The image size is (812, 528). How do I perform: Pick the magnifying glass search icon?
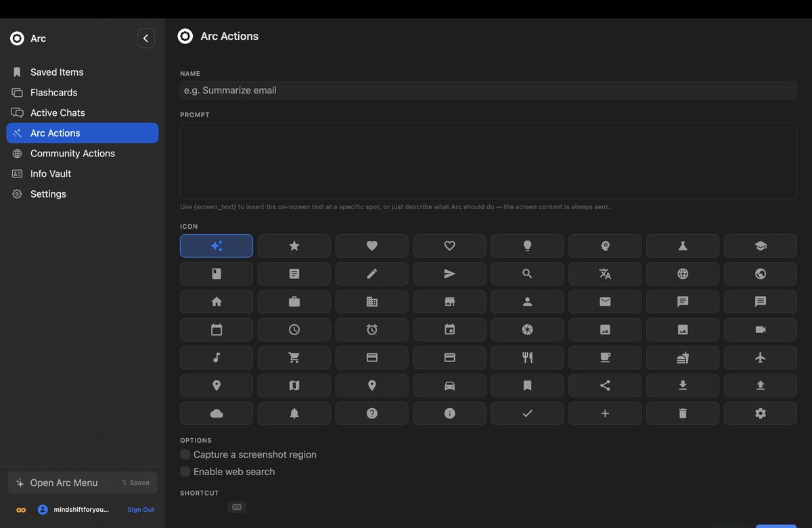[527, 273]
